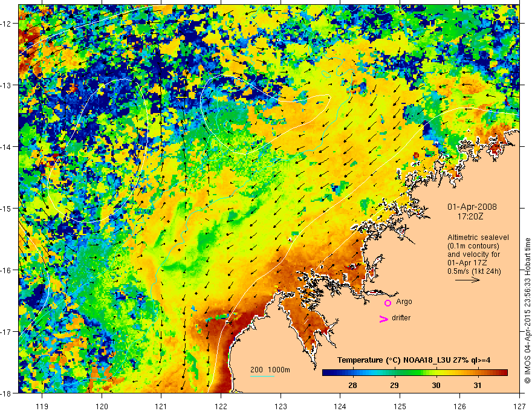532x411 pixels.
Task: Click the 0.5m/s (1kt 24h) text
Action: (x=474, y=271)
